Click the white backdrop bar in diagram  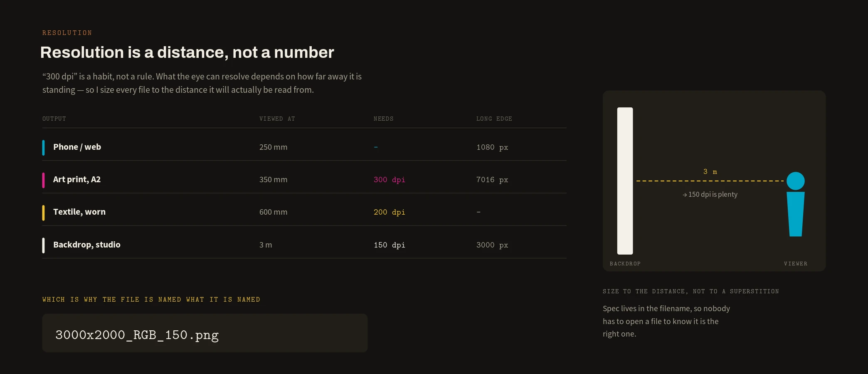pos(625,181)
